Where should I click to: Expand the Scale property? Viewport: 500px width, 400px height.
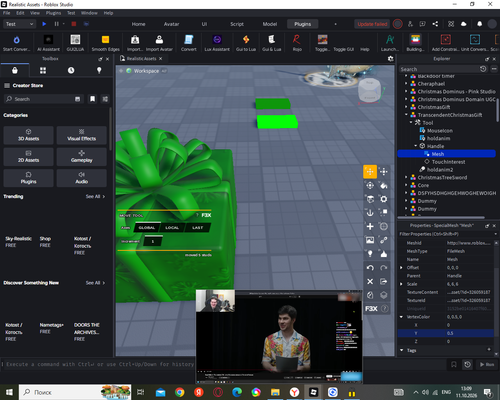401,284
